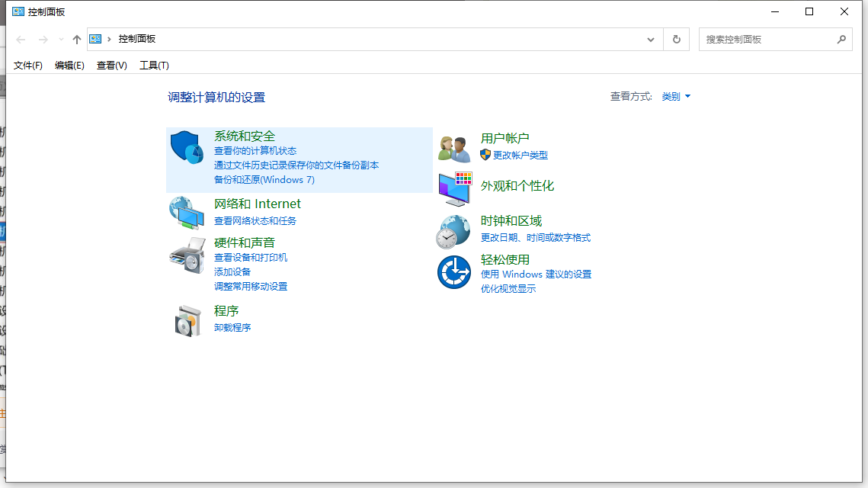Expand the address bar history dropdown
Screen dimensions: 868x488
(x=651, y=40)
